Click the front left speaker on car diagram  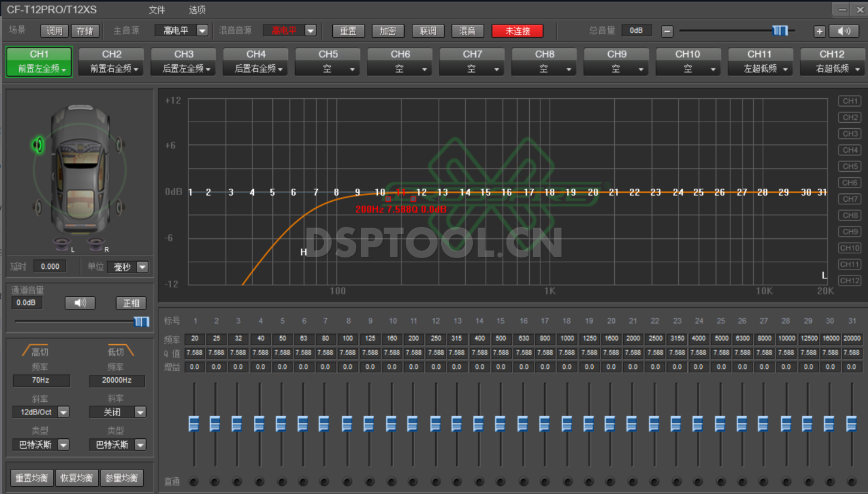(x=38, y=145)
